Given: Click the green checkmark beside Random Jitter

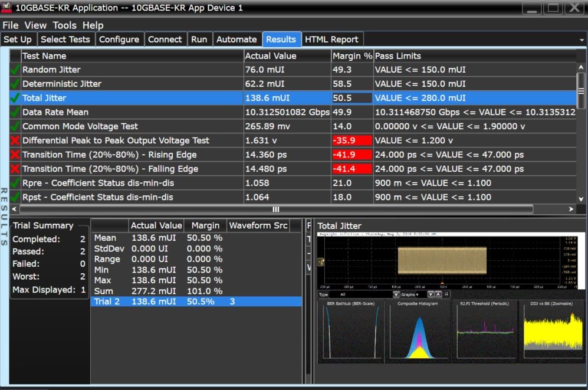Looking at the screenshot, I should (x=15, y=70).
